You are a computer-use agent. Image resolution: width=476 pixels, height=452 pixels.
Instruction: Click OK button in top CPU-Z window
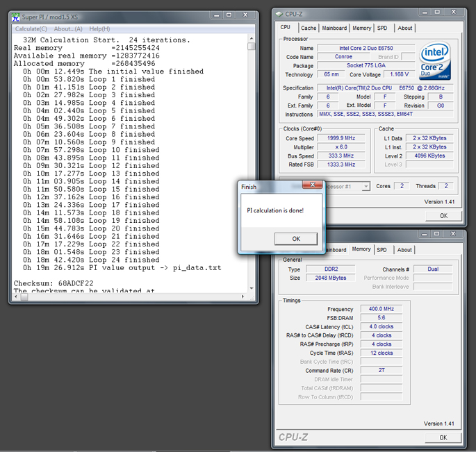click(443, 216)
